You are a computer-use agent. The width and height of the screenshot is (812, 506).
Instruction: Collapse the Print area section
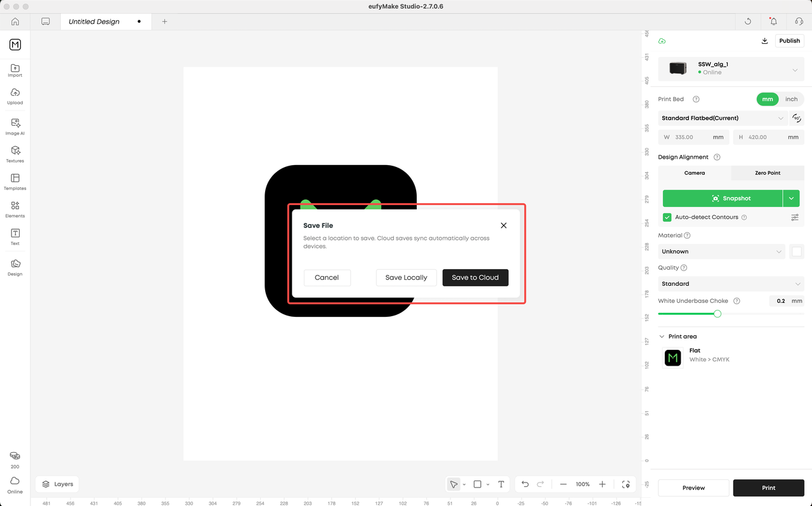pos(662,336)
